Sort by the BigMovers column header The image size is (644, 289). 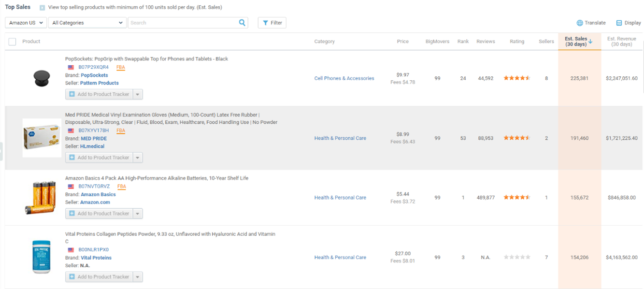pyautogui.click(x=437, y=42)
